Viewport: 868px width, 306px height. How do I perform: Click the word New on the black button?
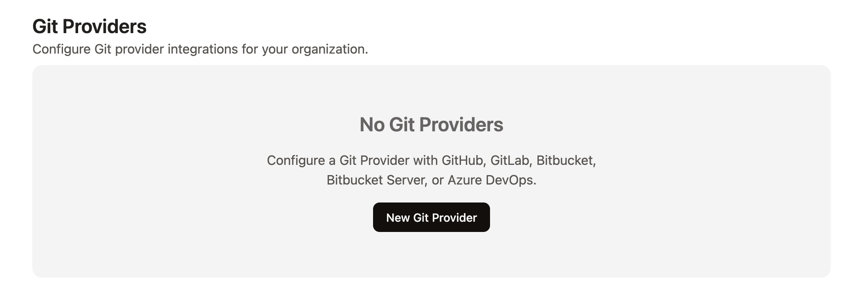click(398, 218)
